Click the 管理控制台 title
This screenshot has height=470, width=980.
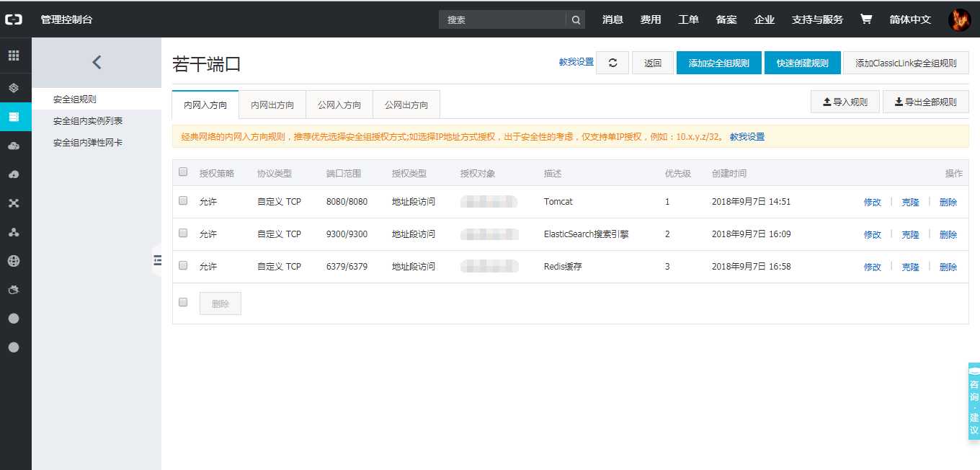(67, 19)
